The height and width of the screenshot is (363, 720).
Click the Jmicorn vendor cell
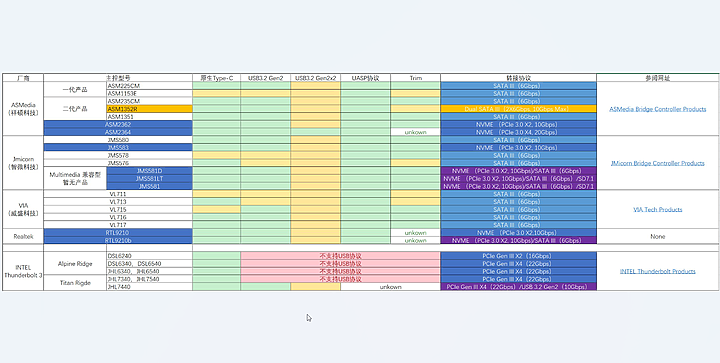pos(23,163)
